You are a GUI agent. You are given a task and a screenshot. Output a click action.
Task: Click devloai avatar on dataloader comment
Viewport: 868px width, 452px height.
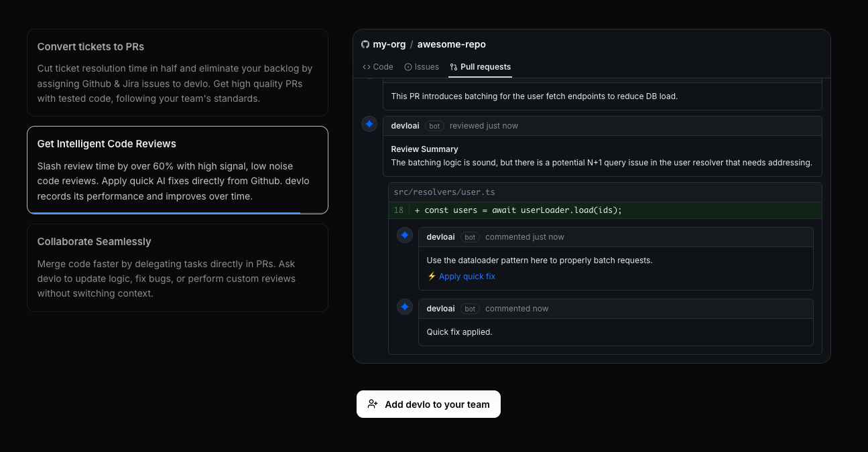(405, 236)
